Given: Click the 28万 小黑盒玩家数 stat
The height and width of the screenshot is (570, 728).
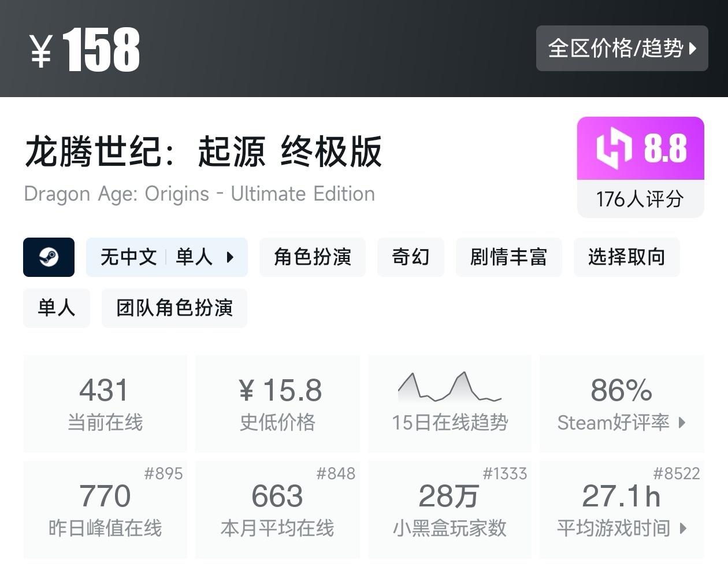Looking at the screenshot, I should (450, 509).
